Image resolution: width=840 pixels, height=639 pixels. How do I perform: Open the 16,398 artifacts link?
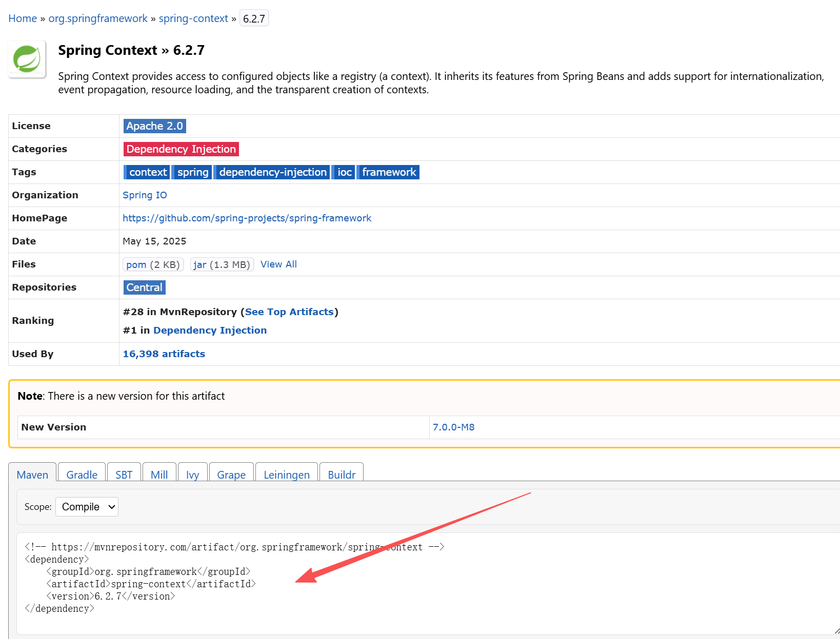pyautogui.click(x=164, y=354)
